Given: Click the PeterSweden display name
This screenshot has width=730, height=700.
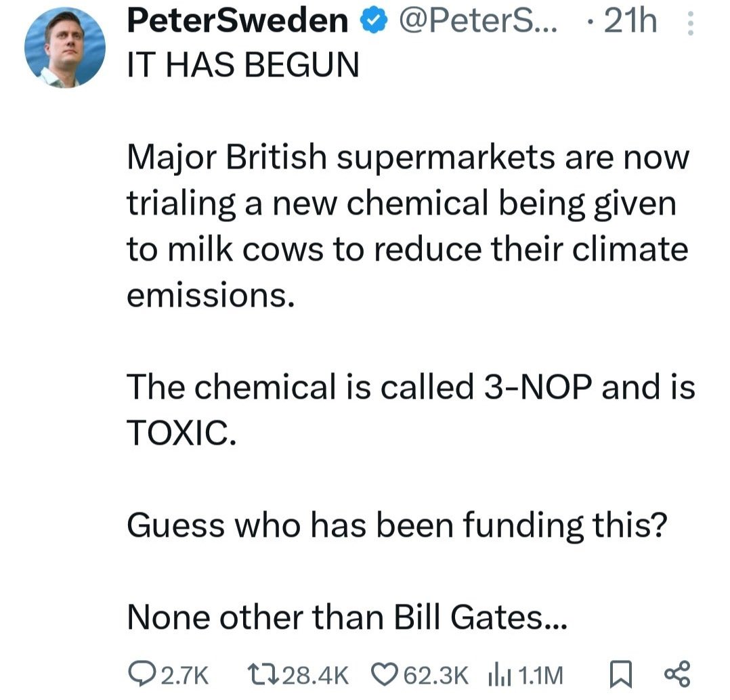Looking at the screenshot, I should 238,23.
